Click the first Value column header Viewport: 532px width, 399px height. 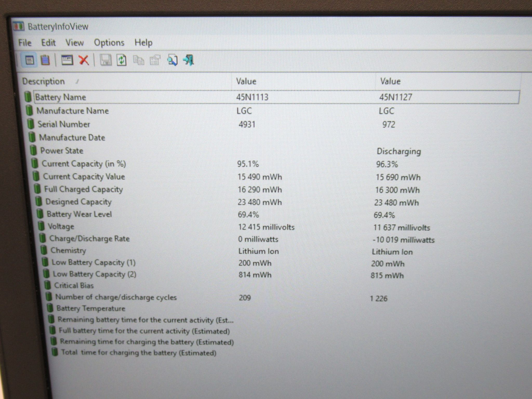click(303, 81)
